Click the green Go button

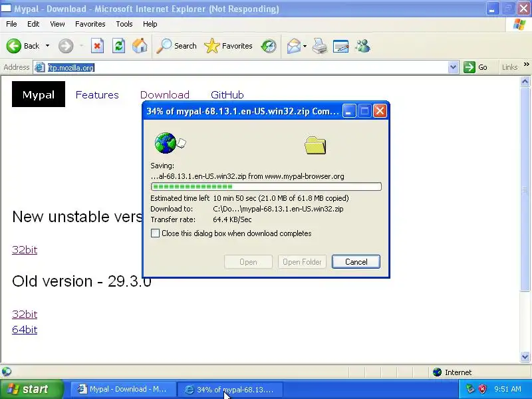(x=475, y=67)
